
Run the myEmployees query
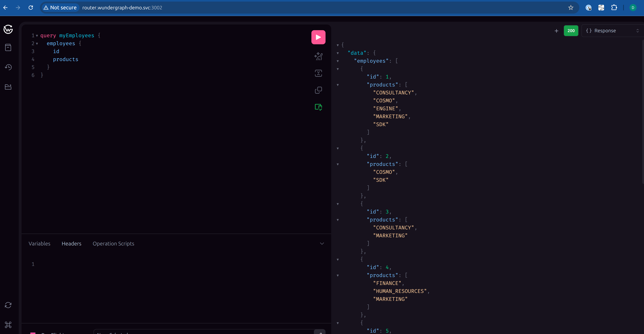318,37
